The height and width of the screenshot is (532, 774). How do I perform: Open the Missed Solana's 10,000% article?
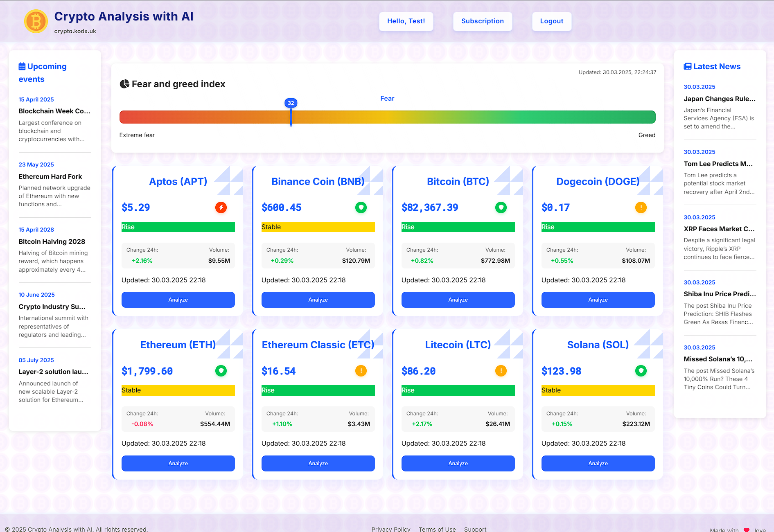(x=718, y=359)
